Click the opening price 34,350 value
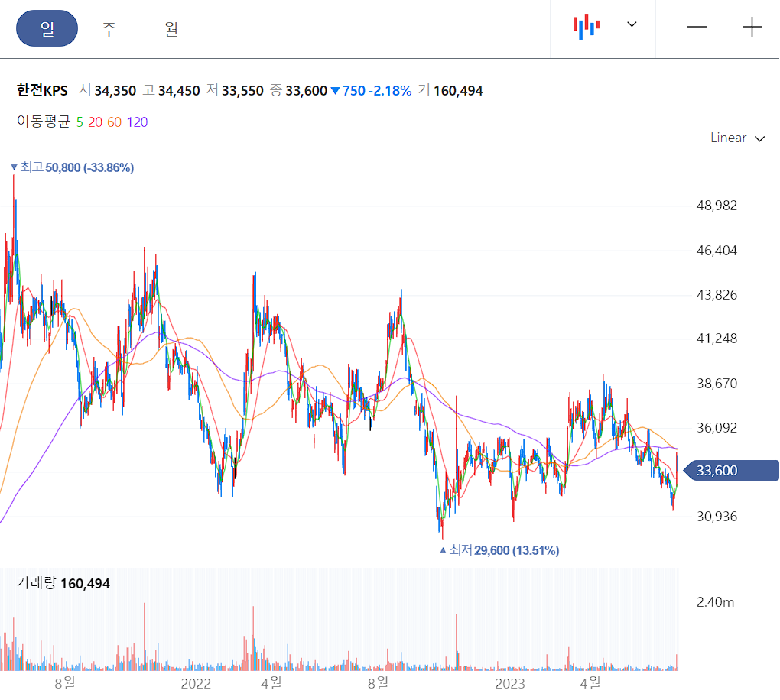The image size is (780, 700). pyautogui.click(x=115, y=91)
